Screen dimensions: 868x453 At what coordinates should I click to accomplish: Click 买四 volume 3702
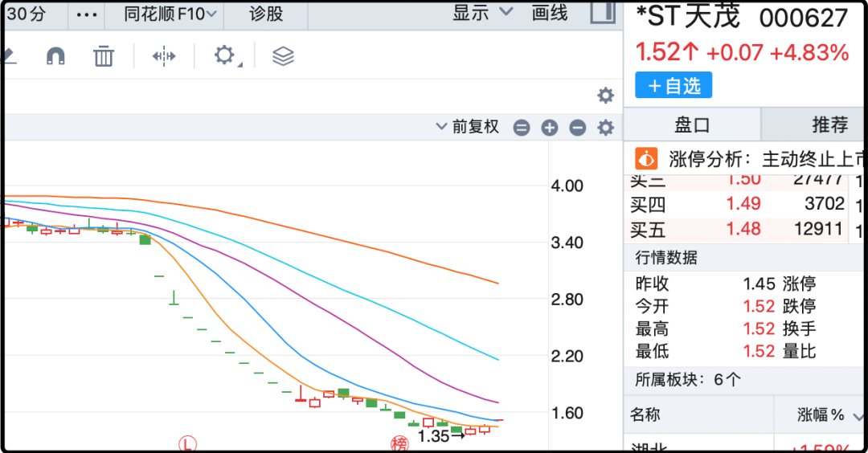(825, 203)
